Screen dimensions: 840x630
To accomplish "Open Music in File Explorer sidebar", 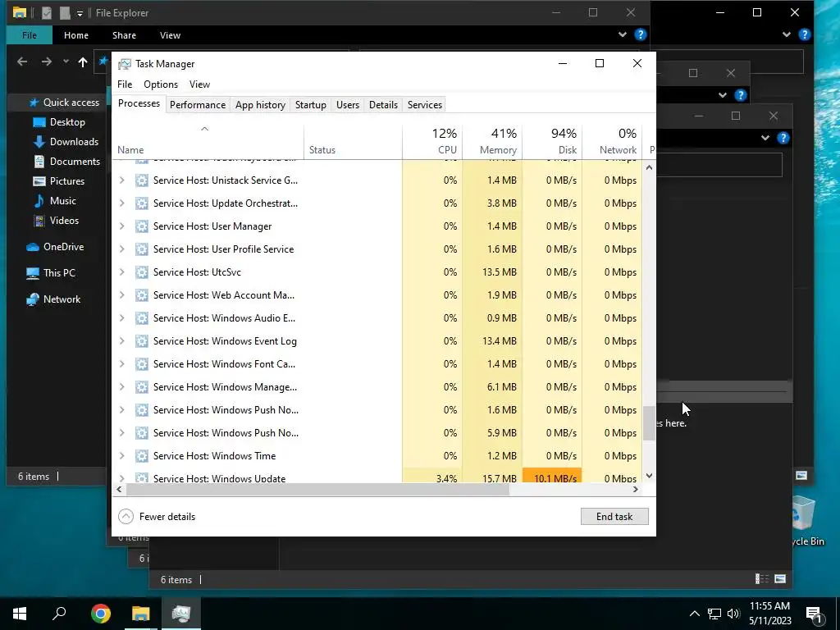I will 55,201.
